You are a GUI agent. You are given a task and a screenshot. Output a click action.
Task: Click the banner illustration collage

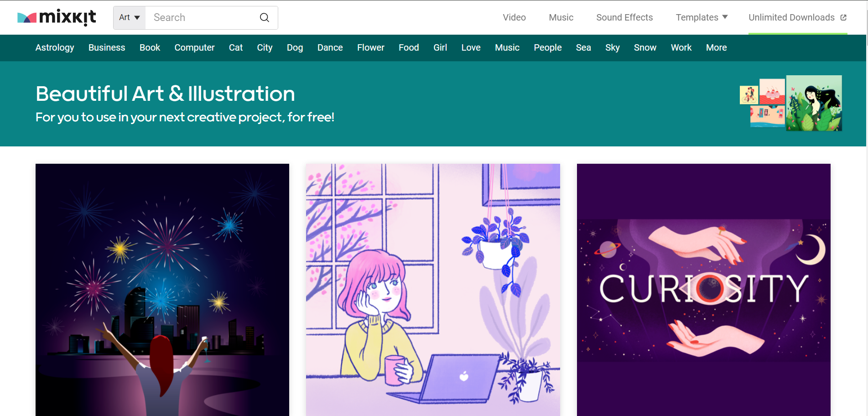(x=790, y=103)
